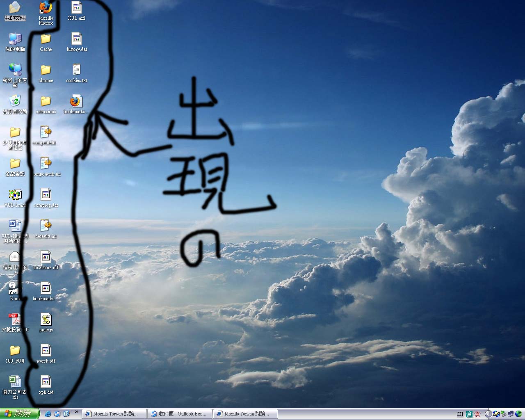Click the blue-arrows envelope tray icon
The image size is (525, 420).
pyautogui.click(x=496, y=414)
